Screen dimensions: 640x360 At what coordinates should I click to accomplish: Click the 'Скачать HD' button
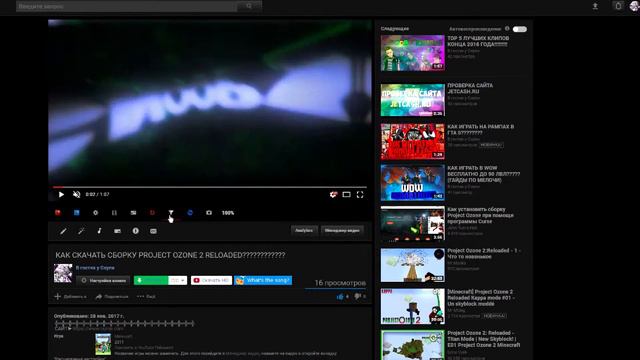click(211, 280)
